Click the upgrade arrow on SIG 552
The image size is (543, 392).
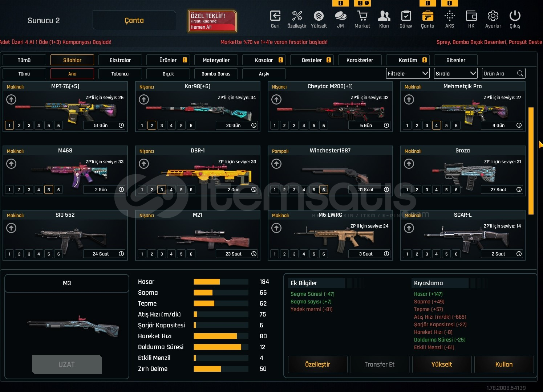pyautogui.click(x=11, y=228)
